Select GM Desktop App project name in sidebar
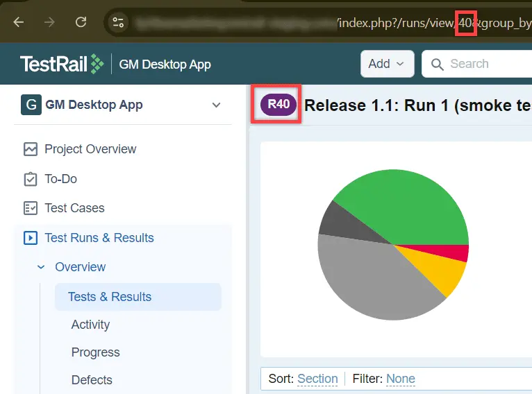The image size is (532, 394). click(x=94, y=105)
